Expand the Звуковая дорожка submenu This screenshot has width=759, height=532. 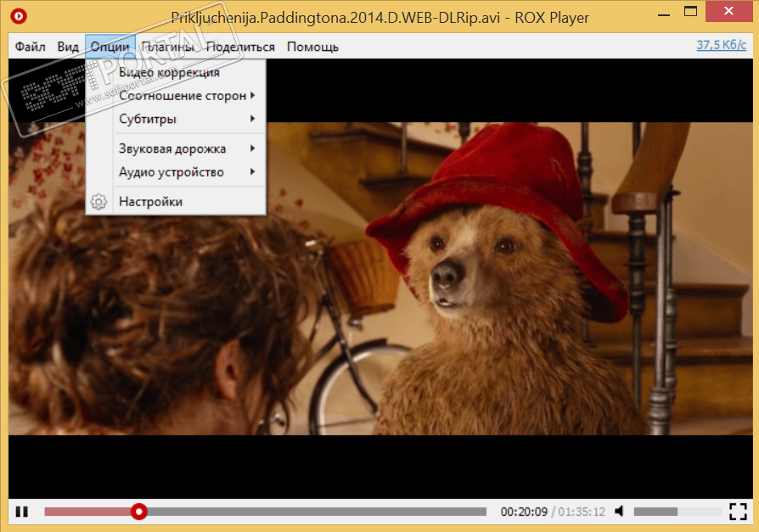(x=176, y=148)
